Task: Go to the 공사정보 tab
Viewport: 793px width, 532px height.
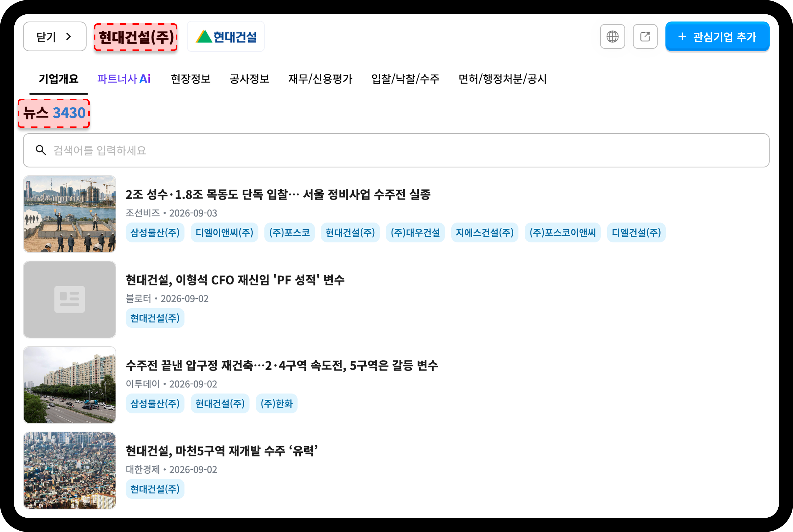Action: 249,79
